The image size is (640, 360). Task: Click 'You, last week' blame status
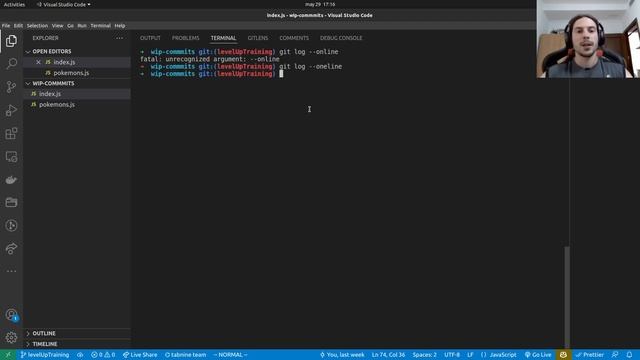342,355
